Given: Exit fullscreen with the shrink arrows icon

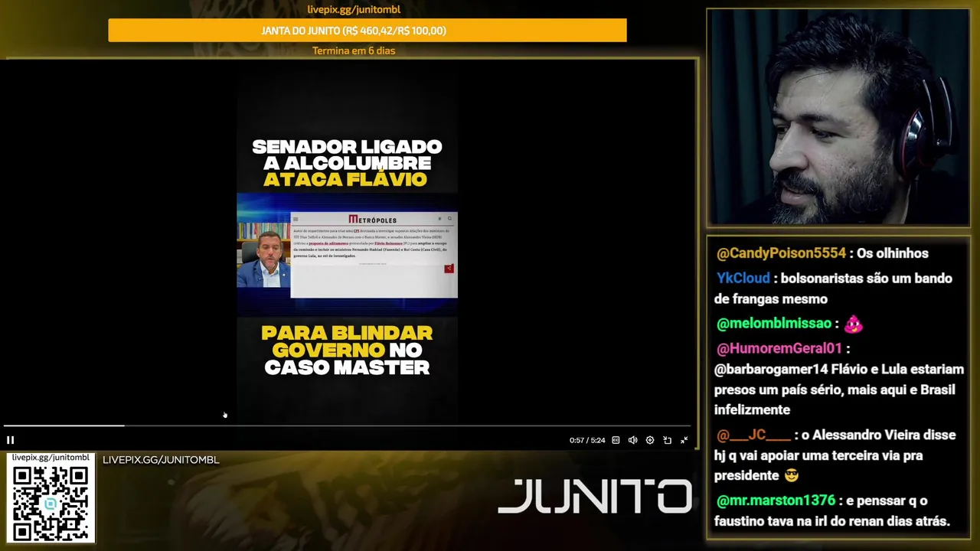Looking at the screenshot, I should 684,440.
